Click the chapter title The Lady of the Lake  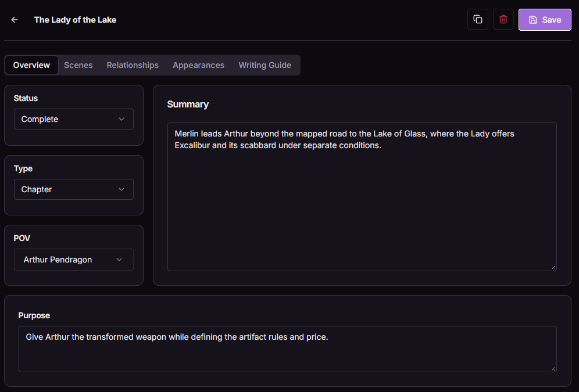click(76, 20)
